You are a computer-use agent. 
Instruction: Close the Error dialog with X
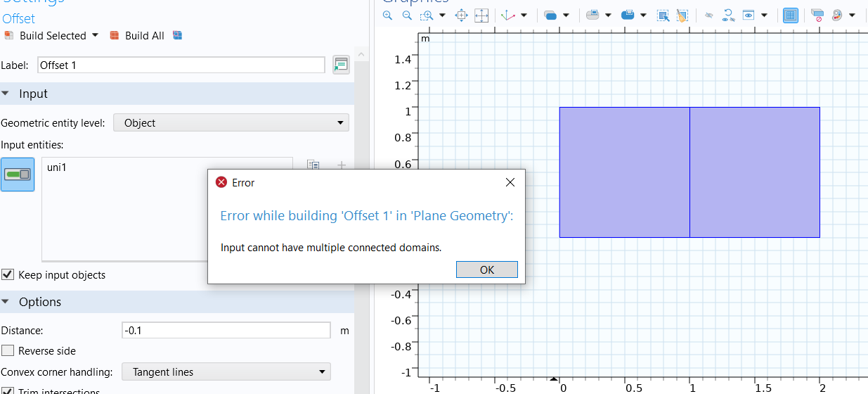(510, 182)
